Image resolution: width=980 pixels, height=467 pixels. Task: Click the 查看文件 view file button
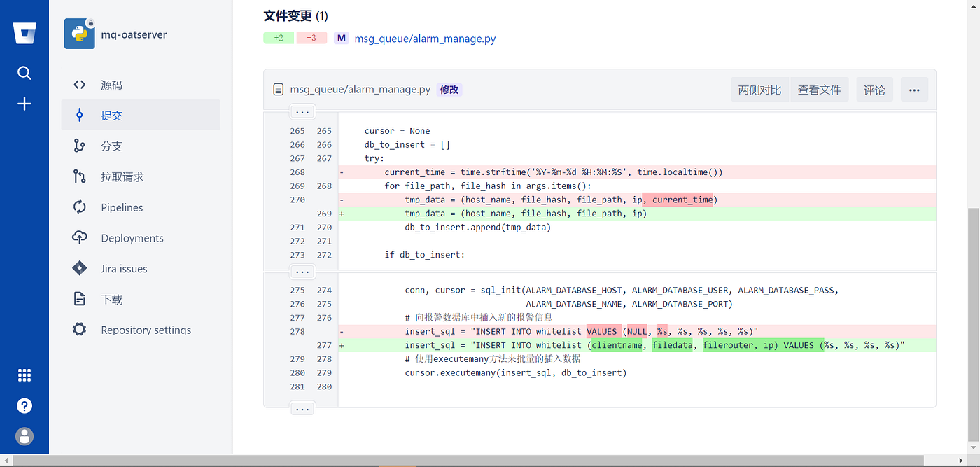click(x=820, y=90)
